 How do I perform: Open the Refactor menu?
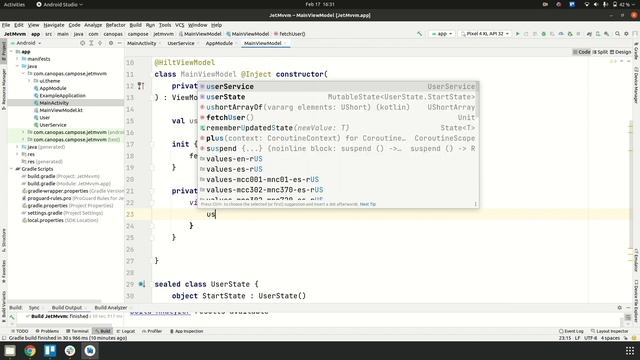(x=116, y=25)
